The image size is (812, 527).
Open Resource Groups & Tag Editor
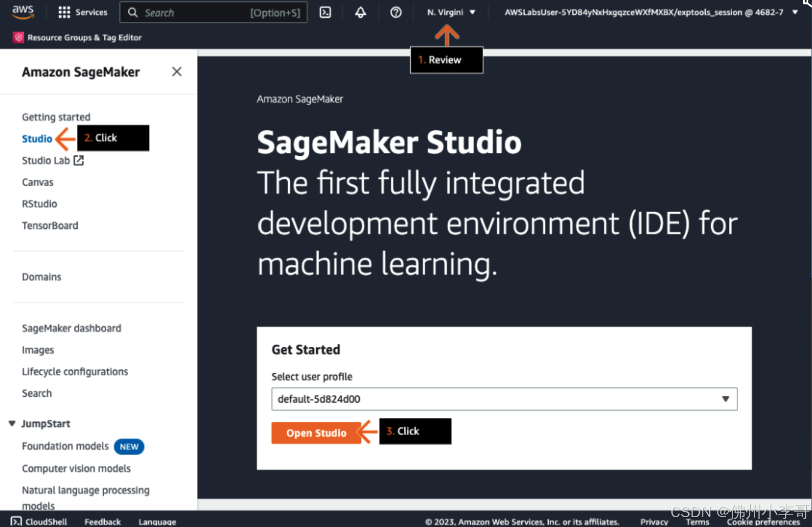[85, 37]
